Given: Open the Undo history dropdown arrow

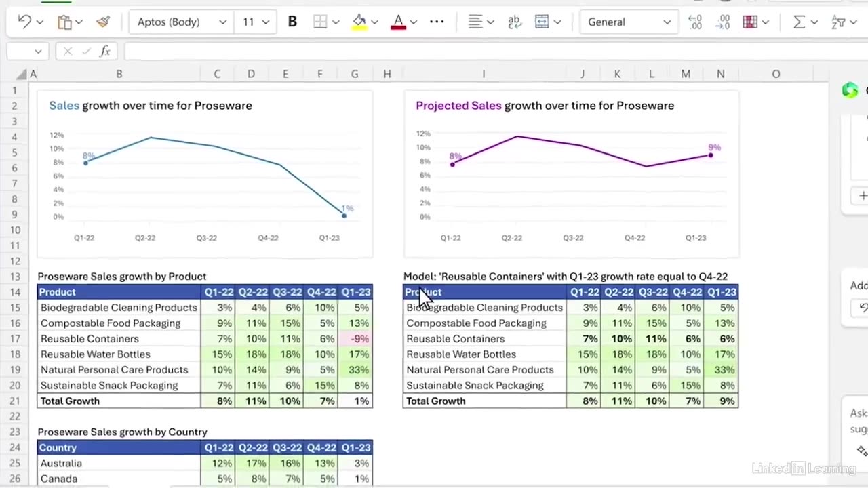Looking at the screenshot, I should tap(39, 22).
